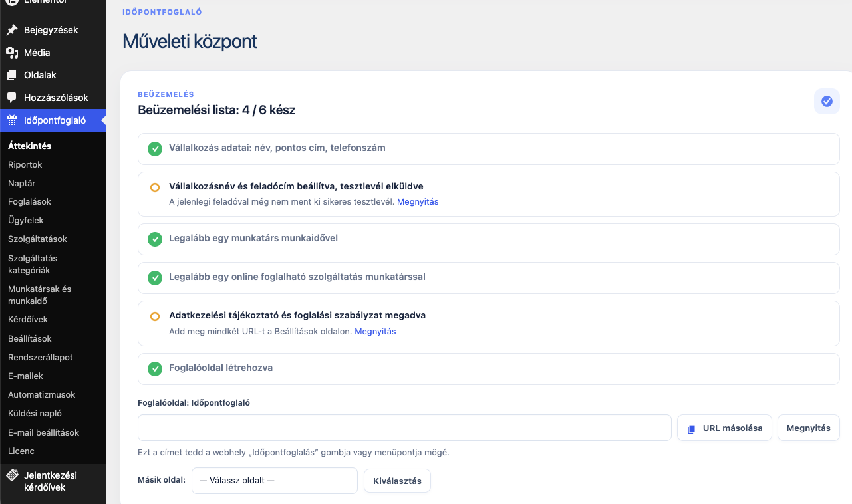This screenshot has width=852, height=504.
Task: Click orange circle beside Vállalkozásnév és feladócím
Action: [155, 188]
